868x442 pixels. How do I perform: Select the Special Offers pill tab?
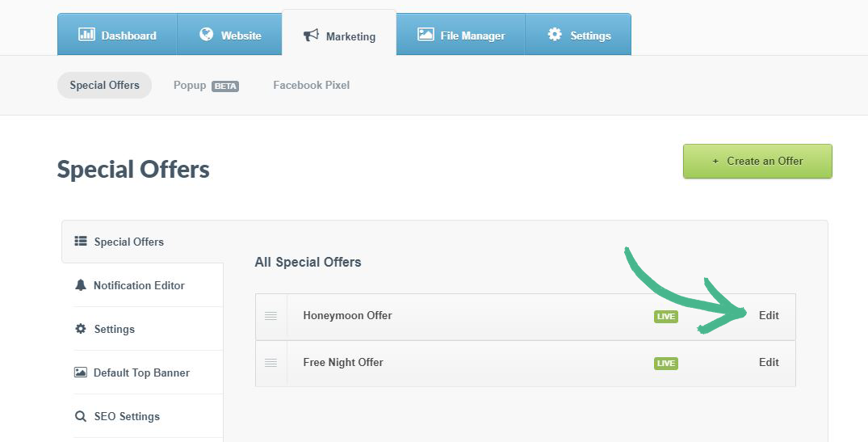coord(104,85)
